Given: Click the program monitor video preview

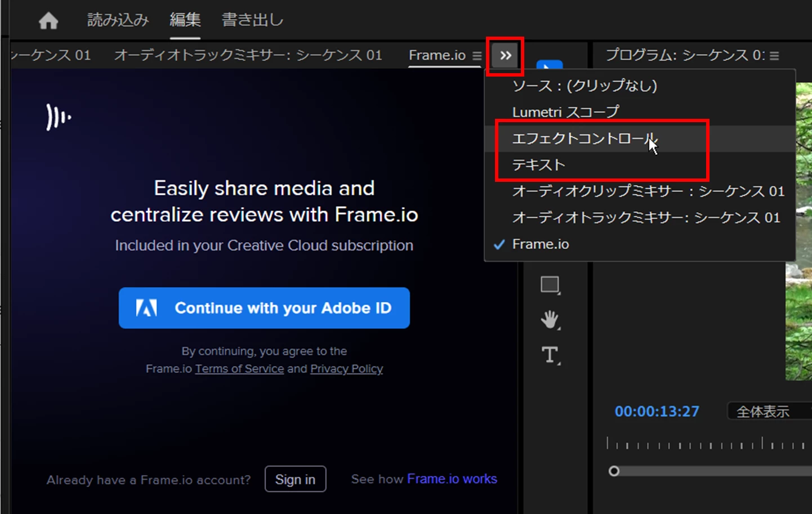Looking at the screenshot, I should point(799,321).
